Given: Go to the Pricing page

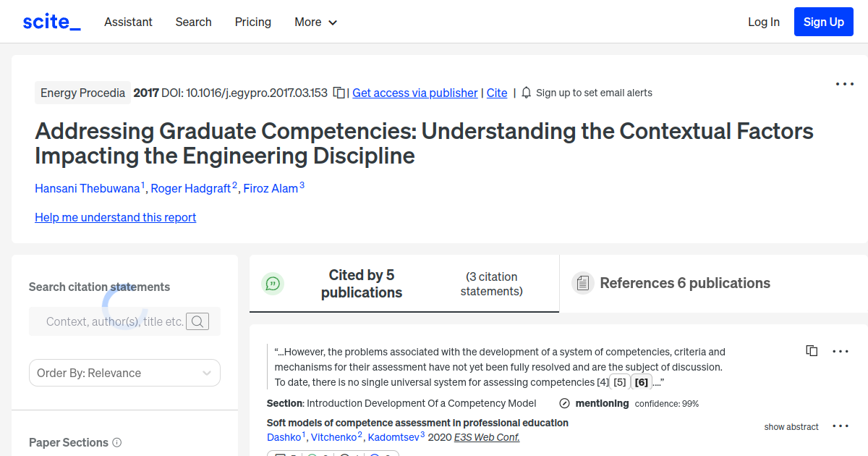Looking at the screenshot, I should coord(252,22).
